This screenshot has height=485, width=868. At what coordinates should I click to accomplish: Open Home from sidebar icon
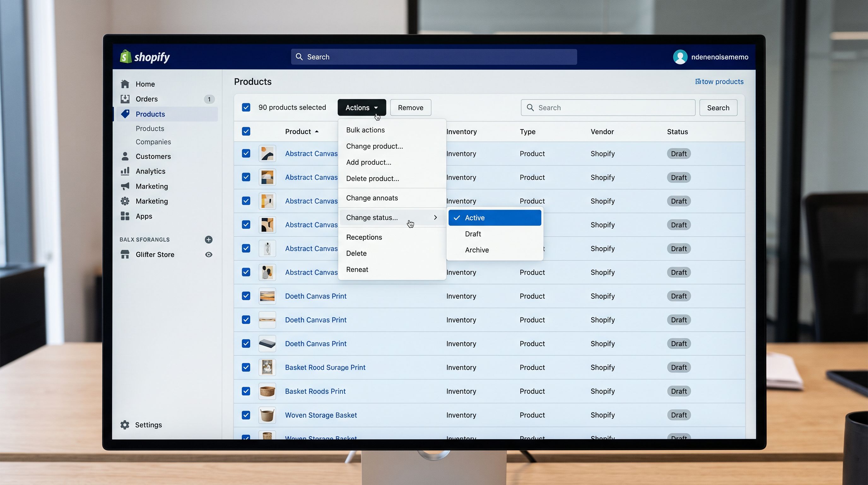pos(125,84)
